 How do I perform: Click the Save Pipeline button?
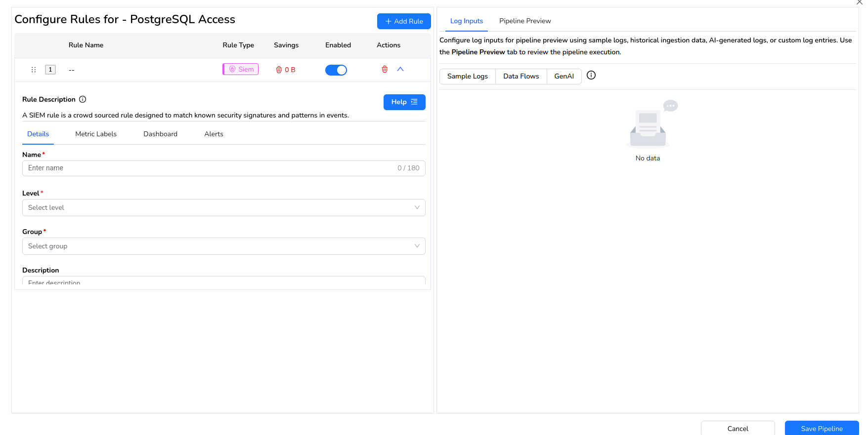(x=822, y=428)
